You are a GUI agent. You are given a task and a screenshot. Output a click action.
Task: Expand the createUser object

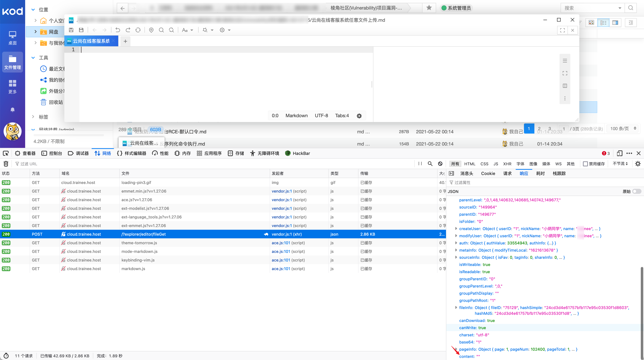[456, 228]
